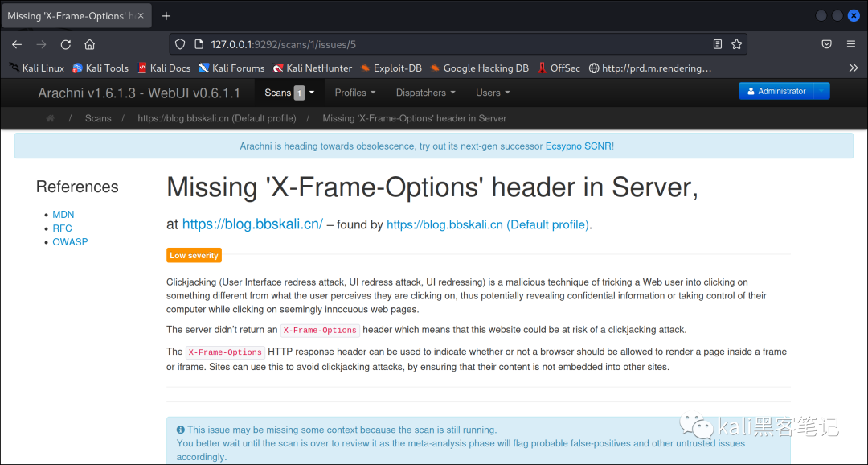Image resolution: width=868 pixels, height=465 pixels.
Task: Open the Users menu
Action: (x=493, y=93)
